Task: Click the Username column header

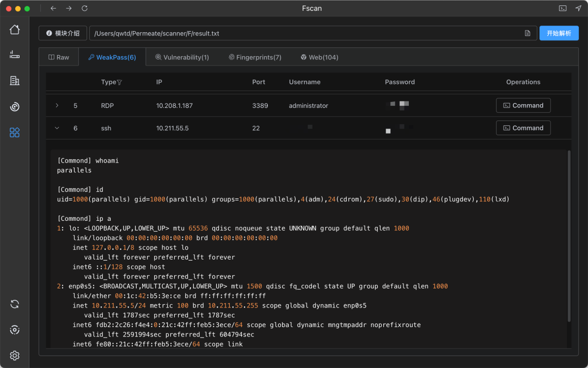Action: pyautogui.click(x=304, y=82)
